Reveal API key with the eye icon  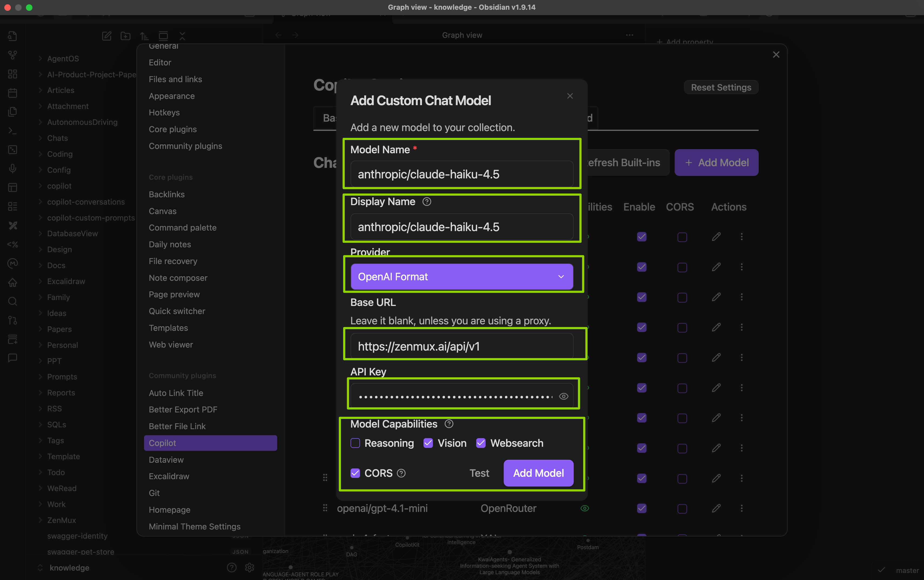pyautogui.click(x=563, y=396)
